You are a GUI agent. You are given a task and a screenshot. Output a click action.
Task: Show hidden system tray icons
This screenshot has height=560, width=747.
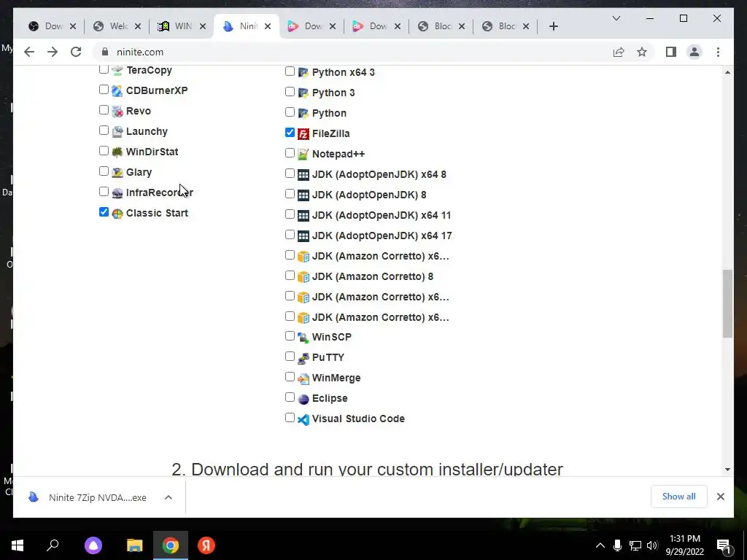600,545
